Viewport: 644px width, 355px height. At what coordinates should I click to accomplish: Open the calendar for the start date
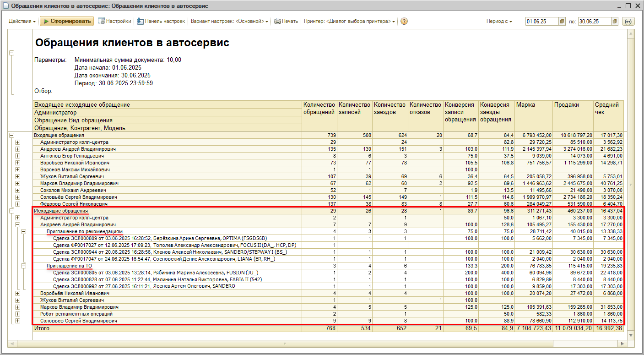[x=563, y=22]
